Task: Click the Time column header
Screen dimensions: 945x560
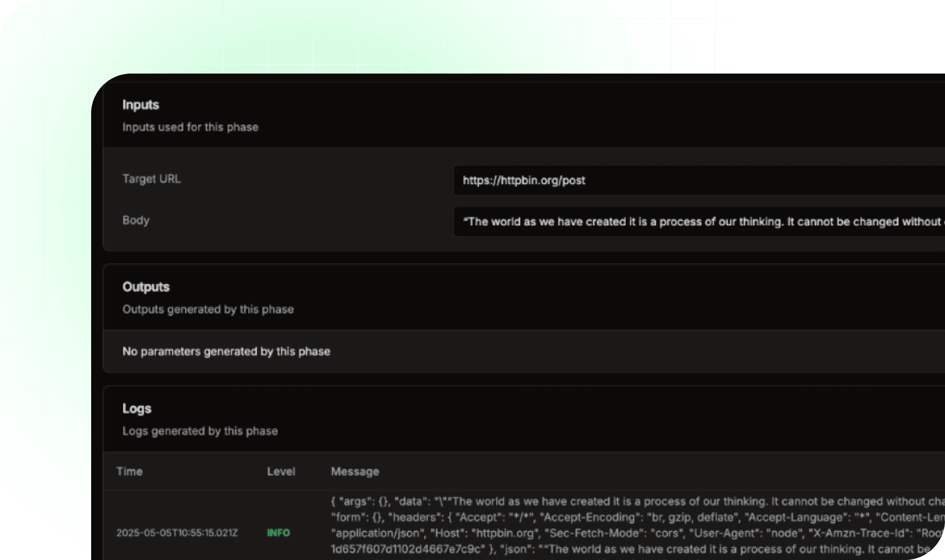Action: pos(129,471)
